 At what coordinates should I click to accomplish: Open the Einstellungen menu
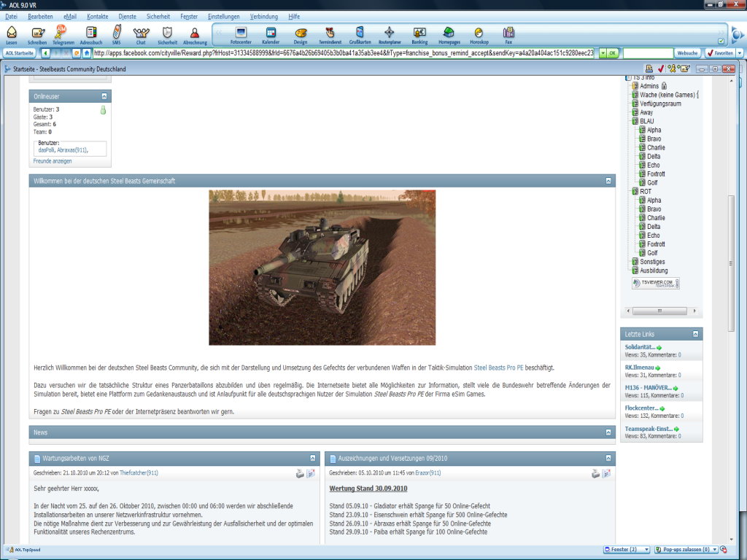tap(222, 16)
